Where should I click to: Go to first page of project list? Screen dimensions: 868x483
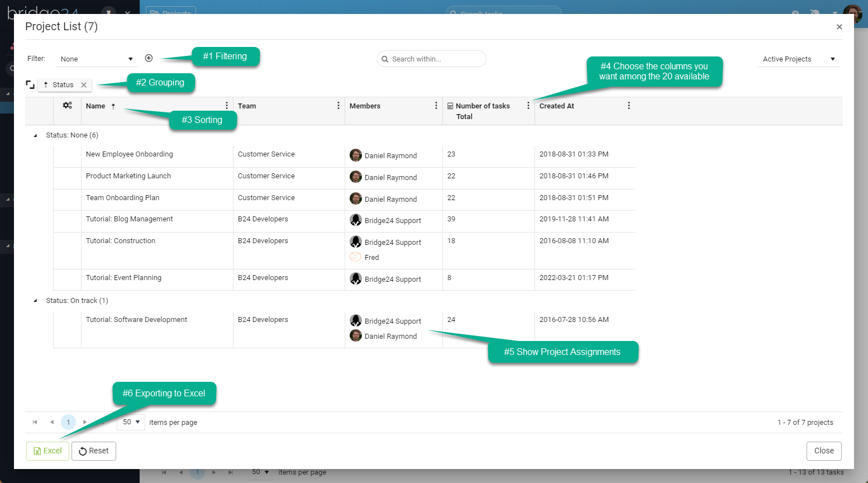[x=35, y=422]
